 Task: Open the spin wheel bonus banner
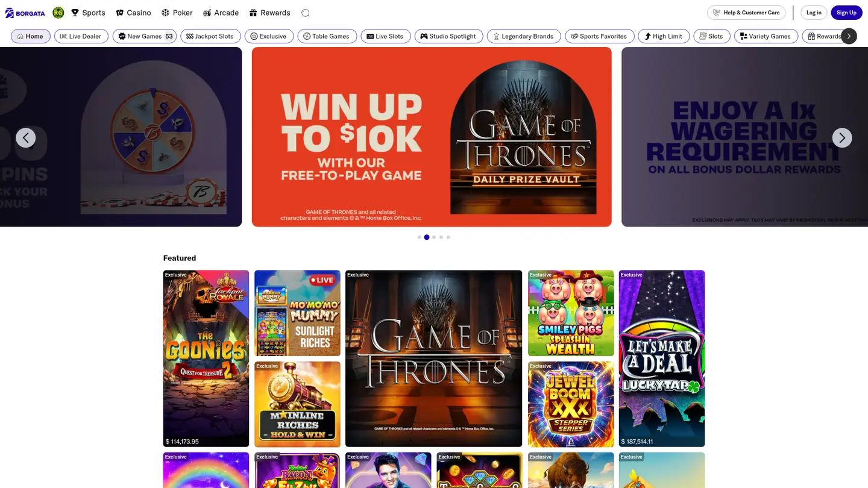(x=121, y=137)
